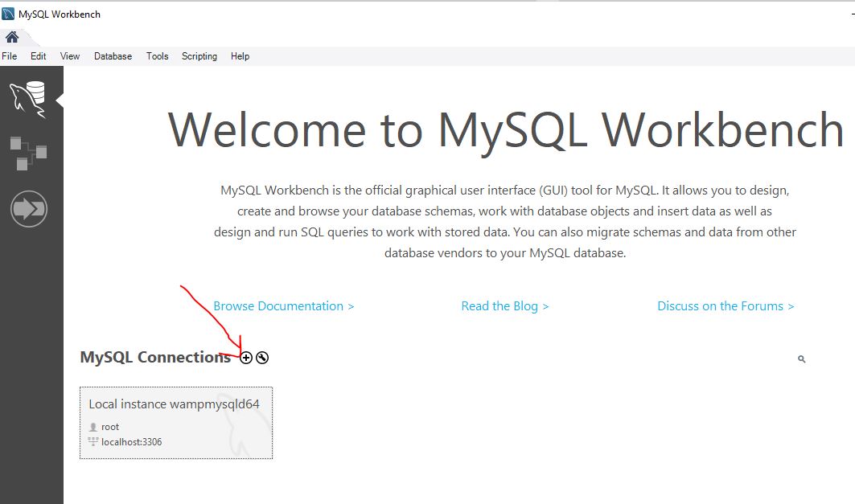Open the Help menu

click(x=240, y=56)
